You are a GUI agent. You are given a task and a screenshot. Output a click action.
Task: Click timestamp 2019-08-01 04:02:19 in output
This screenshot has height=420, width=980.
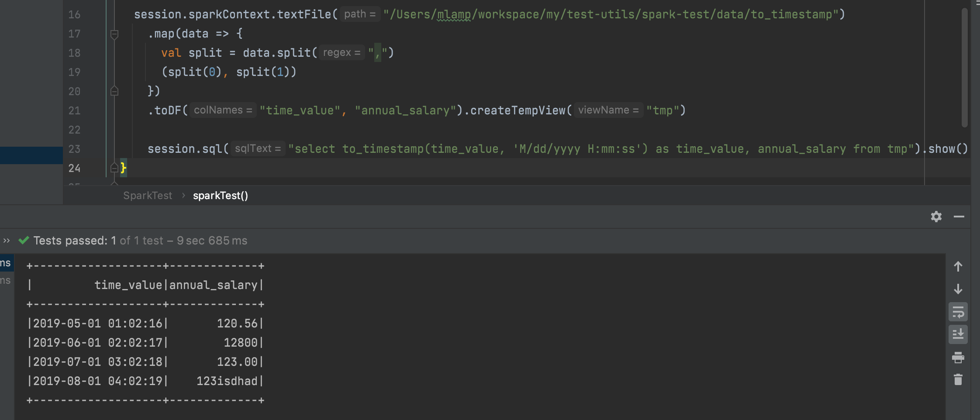click(x=98, y=381)
